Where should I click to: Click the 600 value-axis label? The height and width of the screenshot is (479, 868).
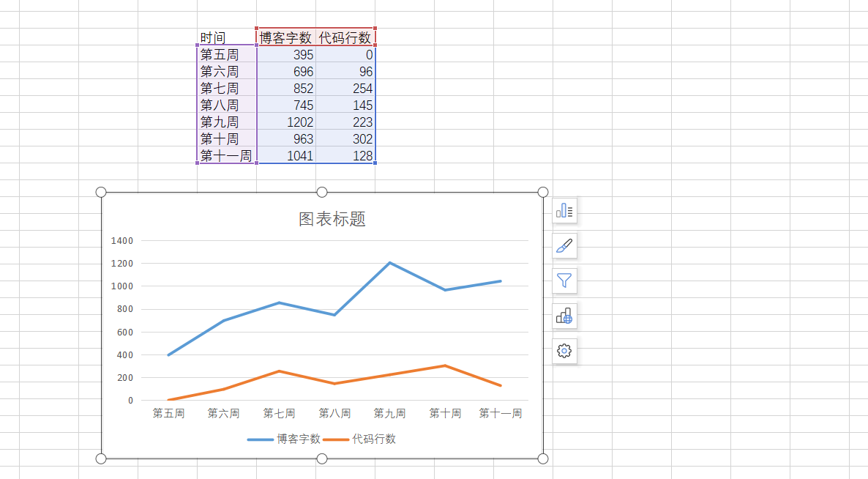125,333
